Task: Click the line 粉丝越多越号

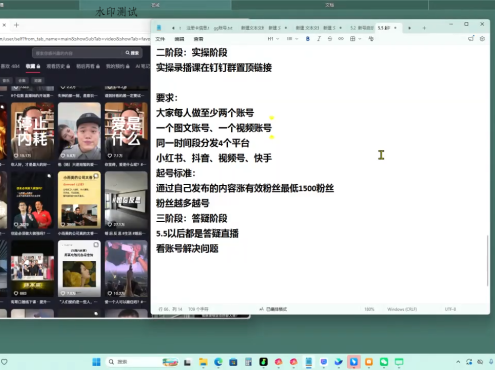Action: tap(183, 203)
